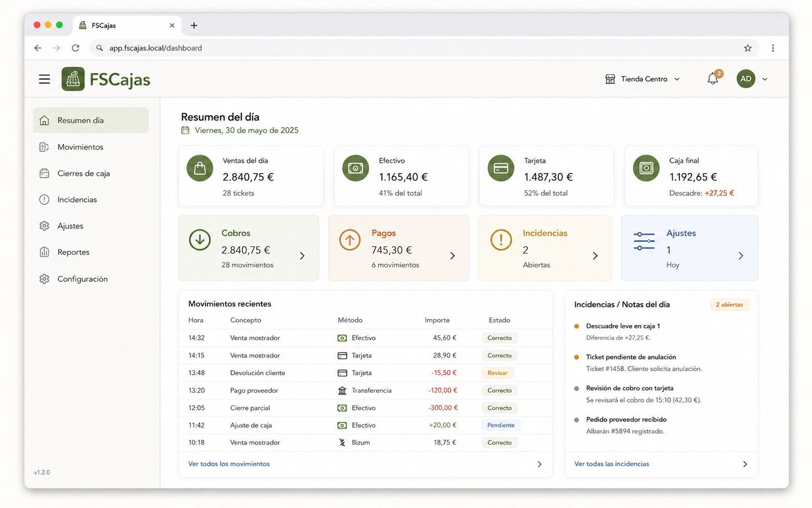This screenshot has width=812, height=508.
Task: Bookmark this page with the star icon
Action: pos(747,48)
